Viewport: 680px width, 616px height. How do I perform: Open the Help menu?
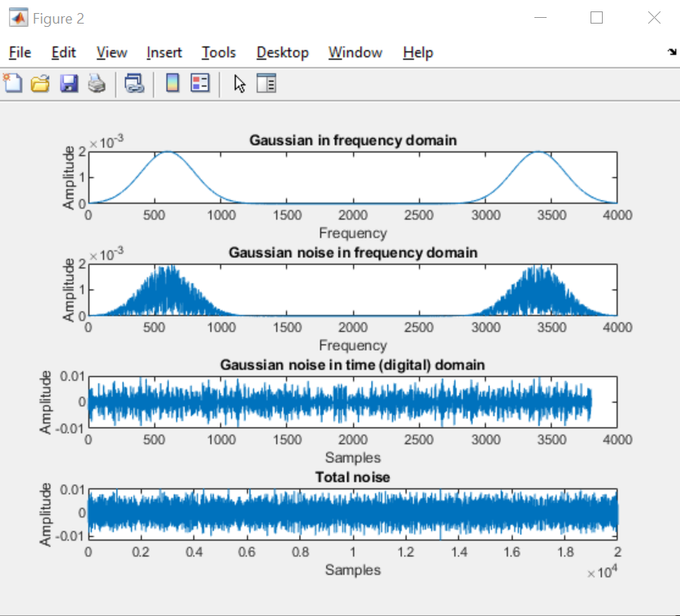click(417, 52)
